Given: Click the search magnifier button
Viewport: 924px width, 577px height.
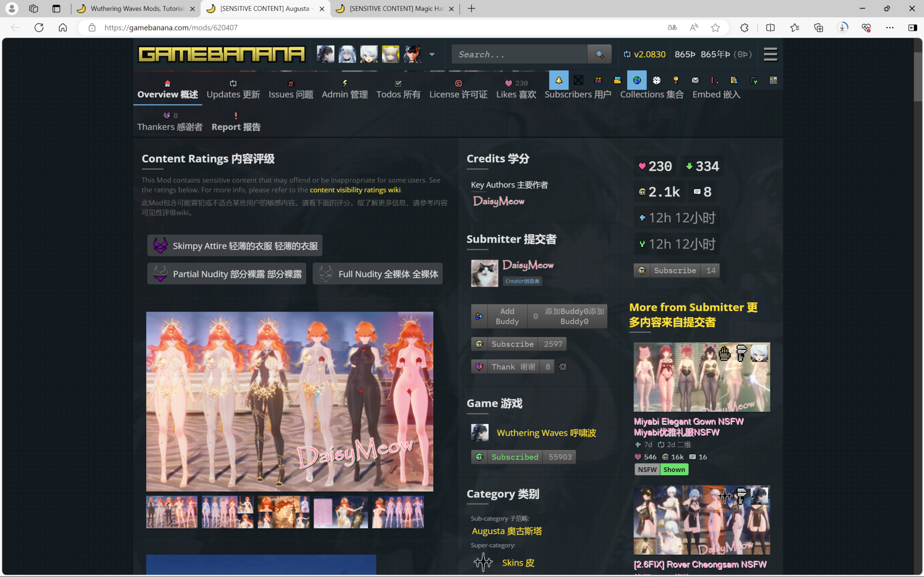Looking at the screenshot, I should click(600, 54).
